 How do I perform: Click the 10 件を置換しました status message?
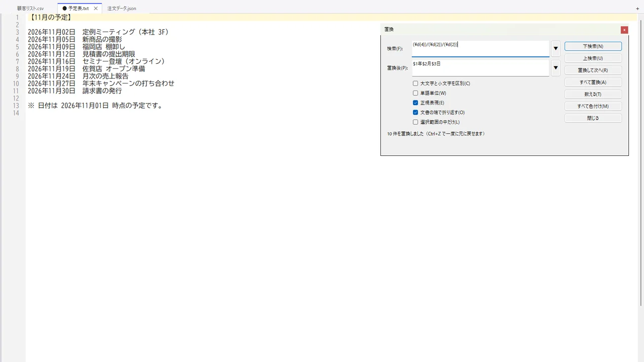[x=436, y=134]
